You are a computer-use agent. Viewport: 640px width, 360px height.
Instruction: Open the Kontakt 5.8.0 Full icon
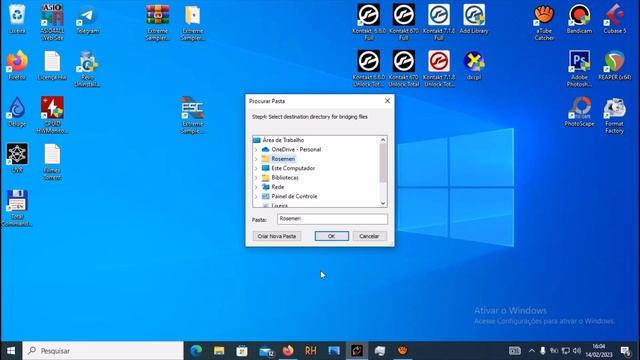coord(369,22)
